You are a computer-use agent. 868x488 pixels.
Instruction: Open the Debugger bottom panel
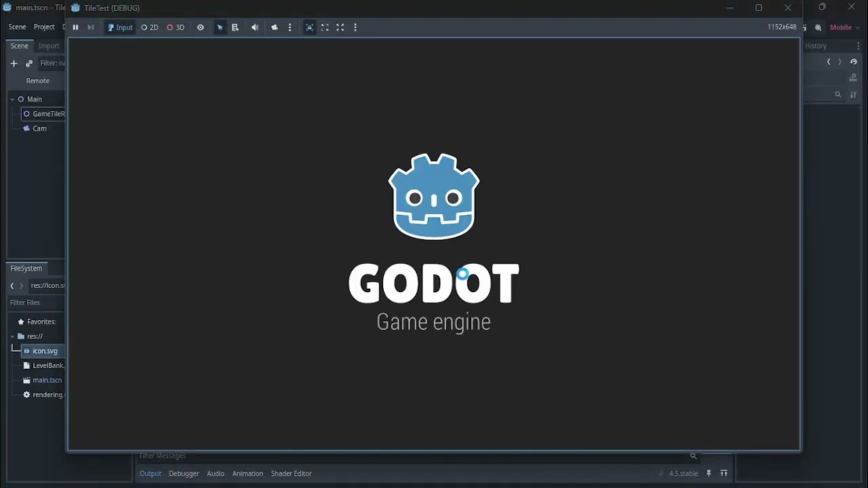[184, 474]
